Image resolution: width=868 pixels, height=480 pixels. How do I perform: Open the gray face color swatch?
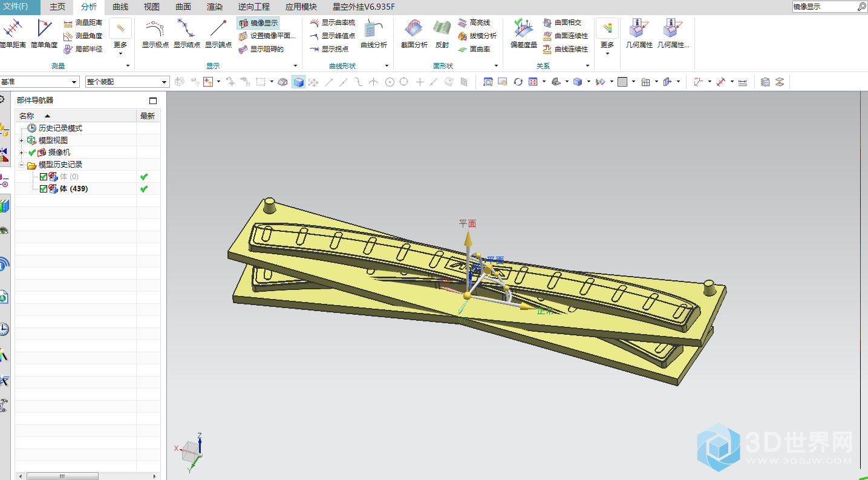pyautogui.click(x=622, y=82)
